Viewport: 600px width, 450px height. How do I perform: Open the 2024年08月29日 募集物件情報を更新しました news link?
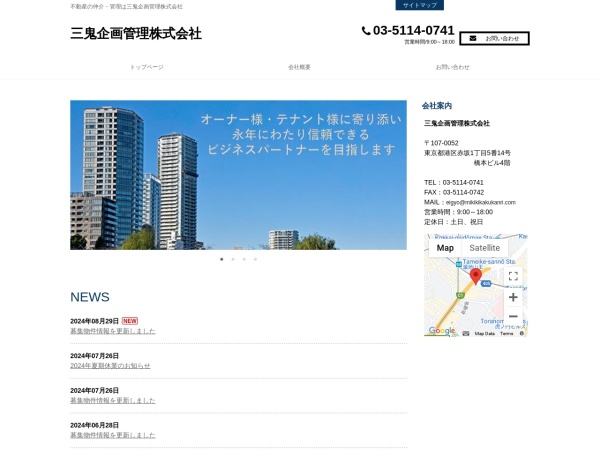(112, 331)
